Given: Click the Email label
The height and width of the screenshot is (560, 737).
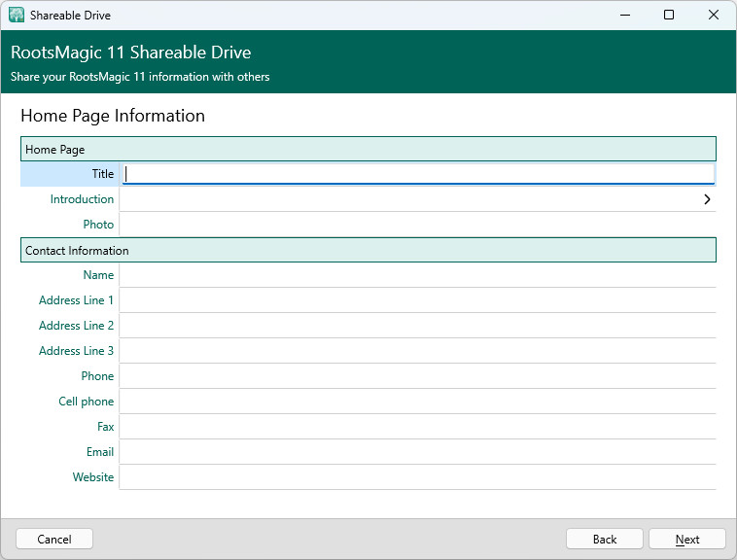Looking at the screenshot, I should point(99,452).
